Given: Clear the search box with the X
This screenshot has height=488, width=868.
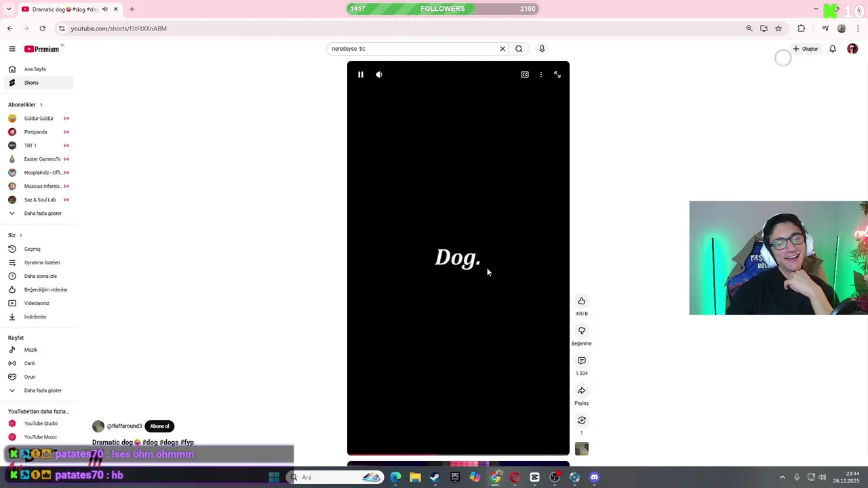Looking at the screenshot, I should [x=502, y=49].
